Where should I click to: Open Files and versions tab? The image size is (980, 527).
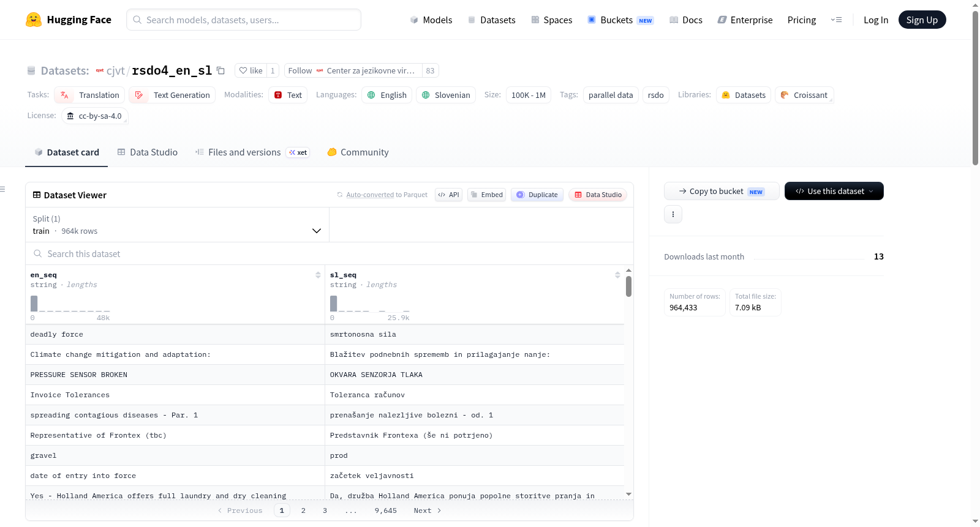(x=252, y=152)
